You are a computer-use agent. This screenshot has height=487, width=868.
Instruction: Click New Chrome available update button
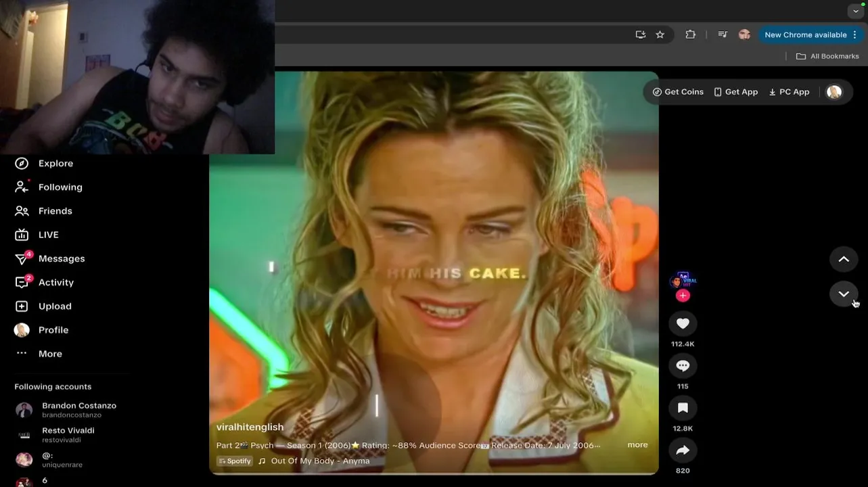click(x=811, y=34)
